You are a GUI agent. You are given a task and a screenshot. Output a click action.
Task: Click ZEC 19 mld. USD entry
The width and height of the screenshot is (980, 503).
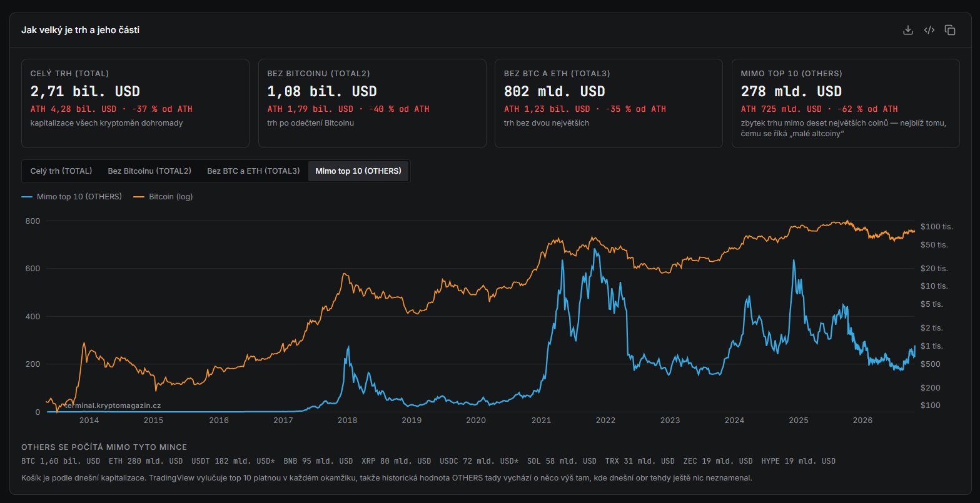(718, 461)
